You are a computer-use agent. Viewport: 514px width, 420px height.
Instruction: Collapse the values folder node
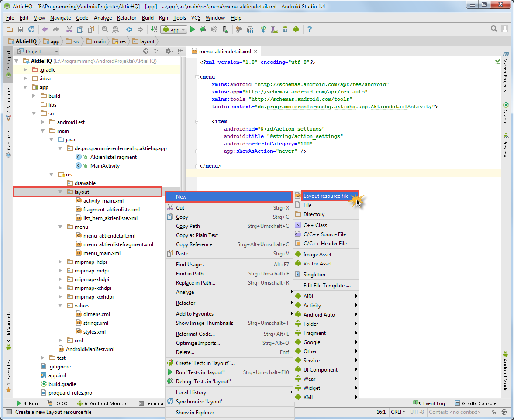tap(60, 306)
